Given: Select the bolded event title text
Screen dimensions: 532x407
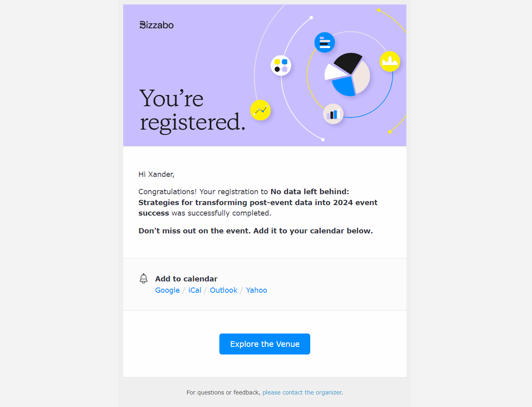Looking at the screenshot, I should point(258,202).
